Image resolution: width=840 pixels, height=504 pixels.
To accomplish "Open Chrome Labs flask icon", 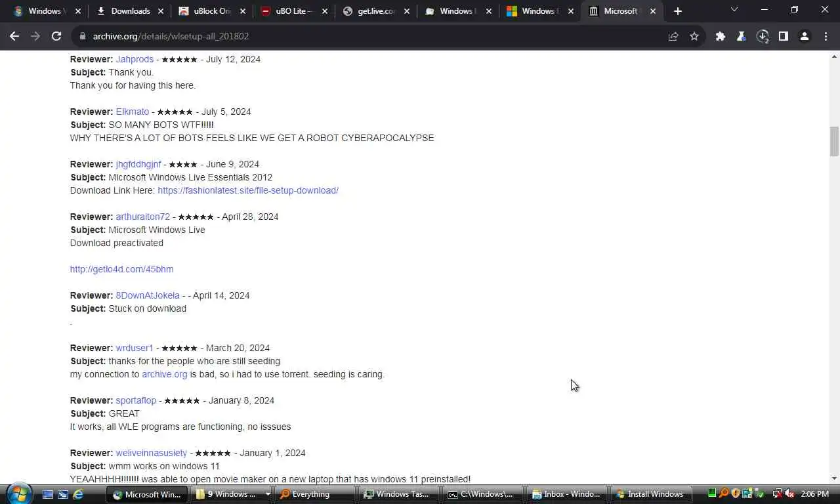I will tap(742, 36).
